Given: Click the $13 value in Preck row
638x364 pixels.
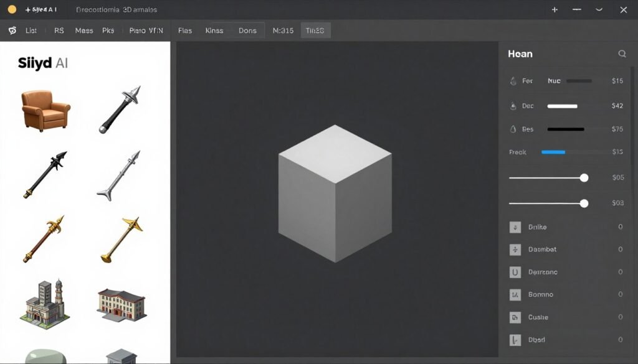Looking at the screenshot, I should click(x=617, y=152).
